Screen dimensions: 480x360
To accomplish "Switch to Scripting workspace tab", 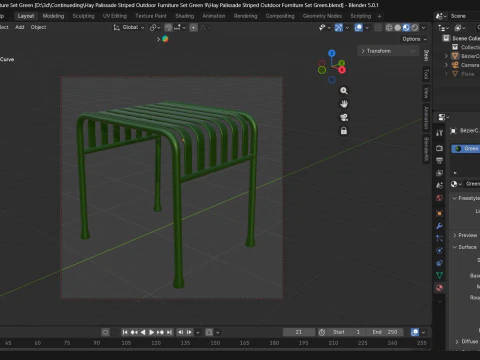I will pyautogui.click(x=360, y=16).
